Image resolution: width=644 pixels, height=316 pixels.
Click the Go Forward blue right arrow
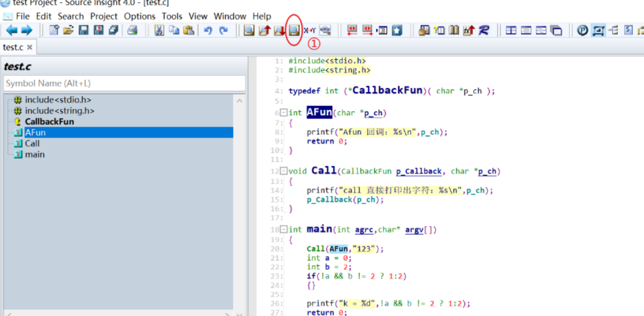(x=27, y=30)
